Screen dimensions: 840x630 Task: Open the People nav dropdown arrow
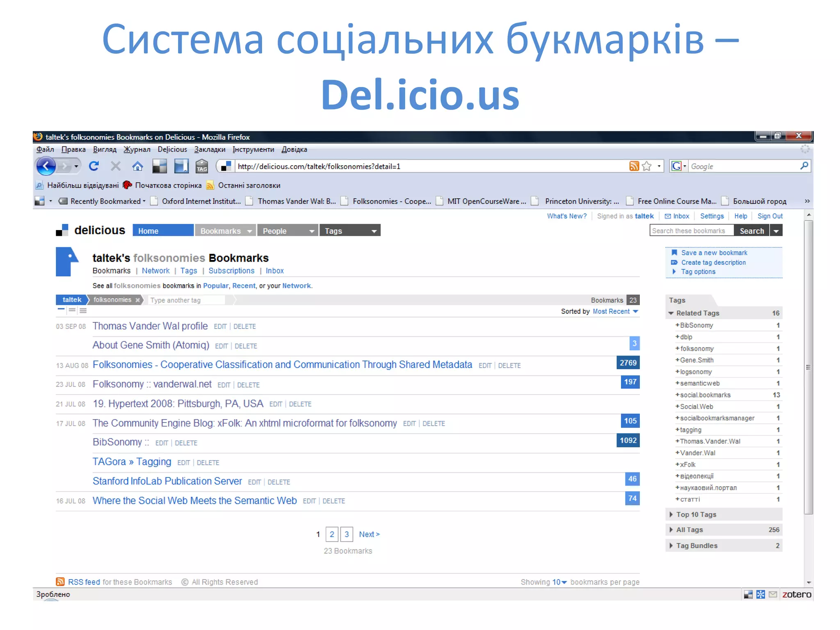click(312, 231)
